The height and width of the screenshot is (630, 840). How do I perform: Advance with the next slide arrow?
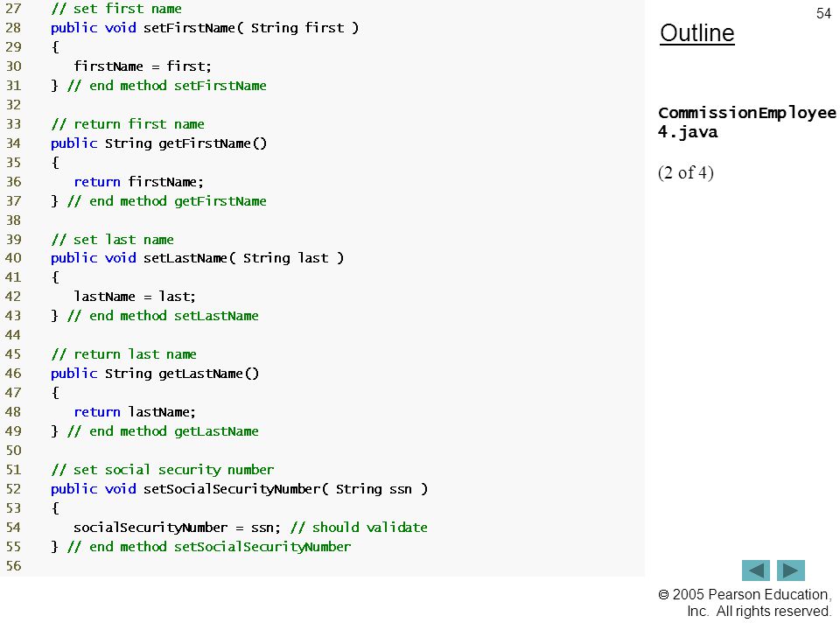coord(791,570)
